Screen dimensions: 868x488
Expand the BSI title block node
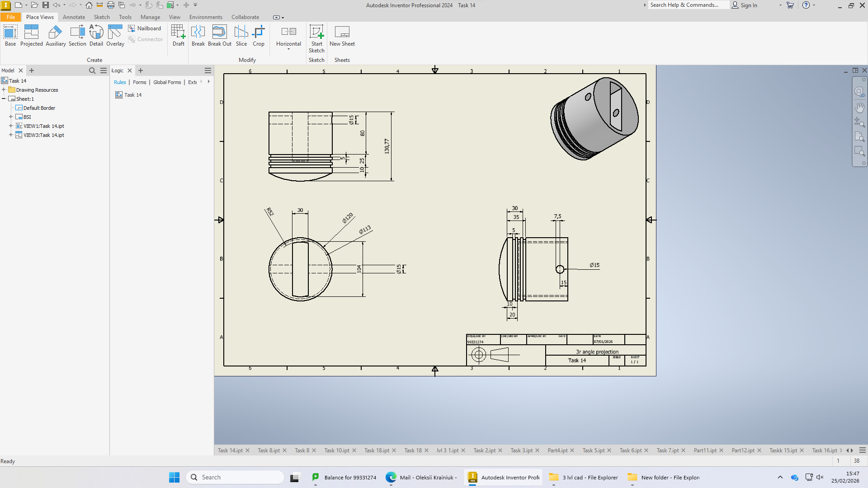[x=11, y=117]
